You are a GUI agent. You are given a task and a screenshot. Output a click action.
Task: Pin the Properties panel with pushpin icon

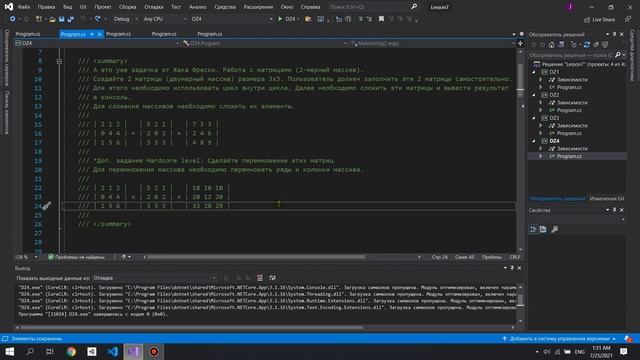[x=614, y=210]
